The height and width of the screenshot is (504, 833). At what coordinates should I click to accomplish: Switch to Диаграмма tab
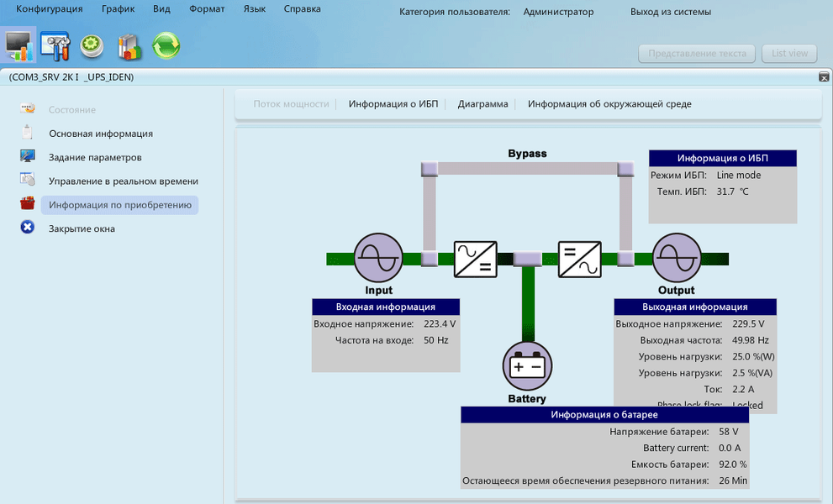click(483, 104)
